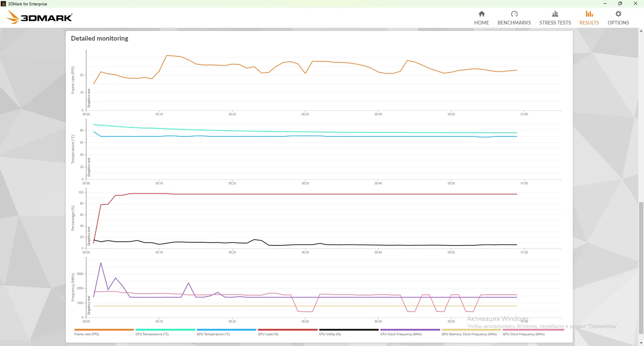Restore down the 3DMark window
Viewport: 644px width, 346px height.
(x=620, y=4)
